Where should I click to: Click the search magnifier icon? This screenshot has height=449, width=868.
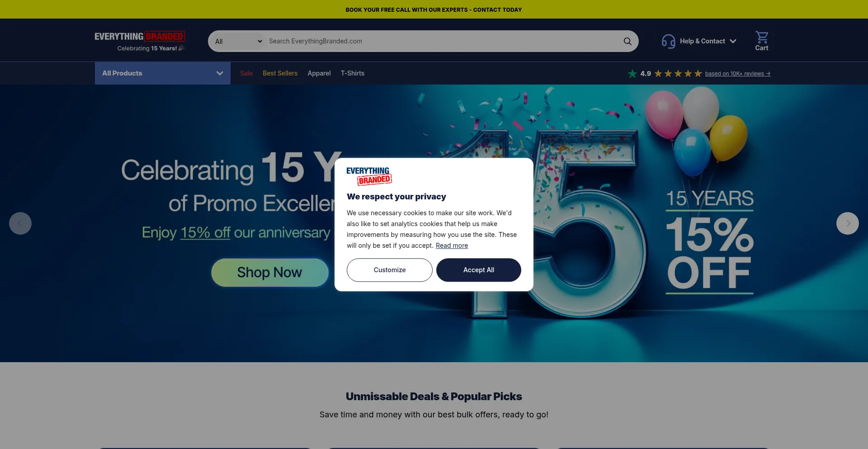[627, 41]
